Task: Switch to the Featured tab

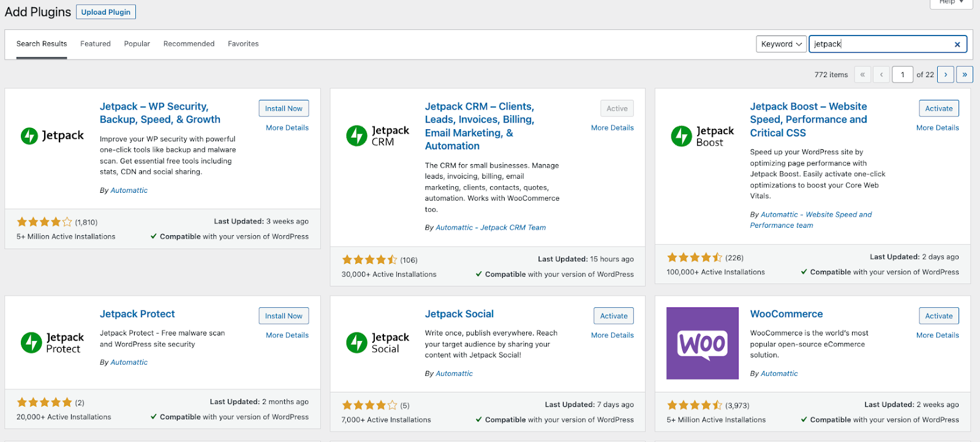Action: [x=96, y=44]
